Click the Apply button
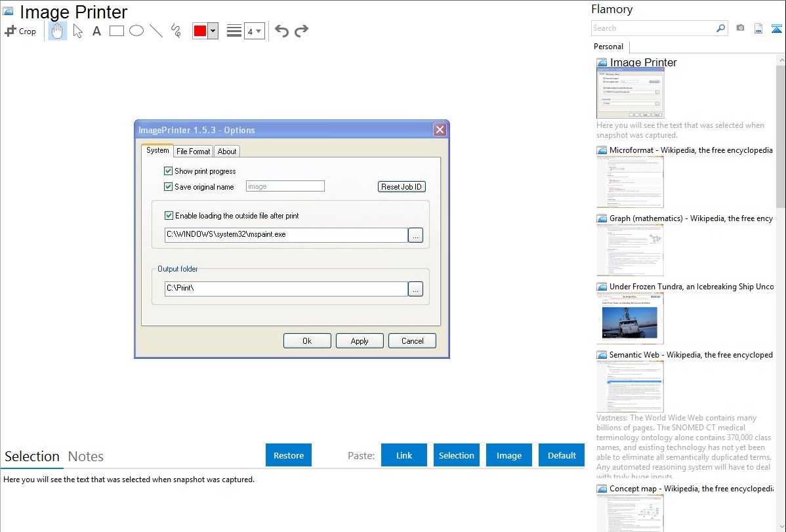 click(360, 341)
